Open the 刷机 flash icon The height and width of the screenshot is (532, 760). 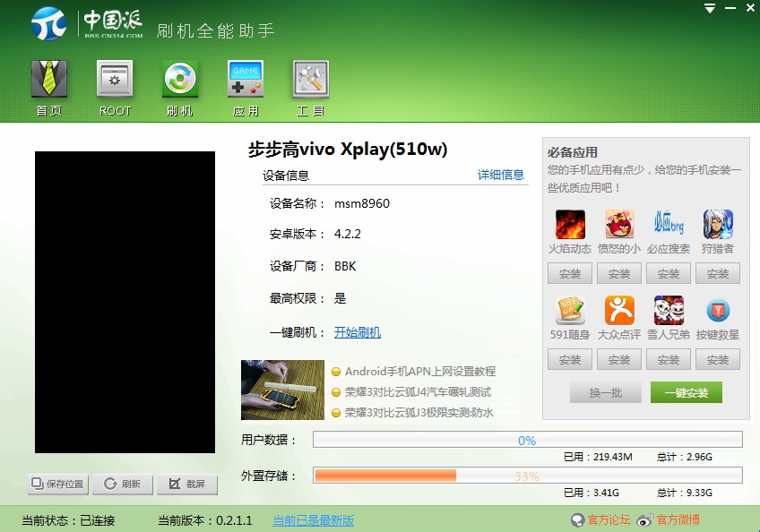tap(180, 79)
